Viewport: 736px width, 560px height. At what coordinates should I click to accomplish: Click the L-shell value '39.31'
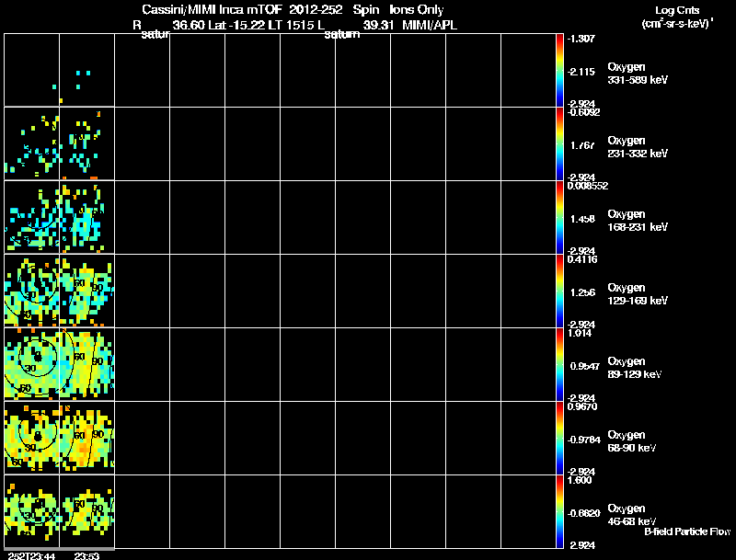[378, 26]
